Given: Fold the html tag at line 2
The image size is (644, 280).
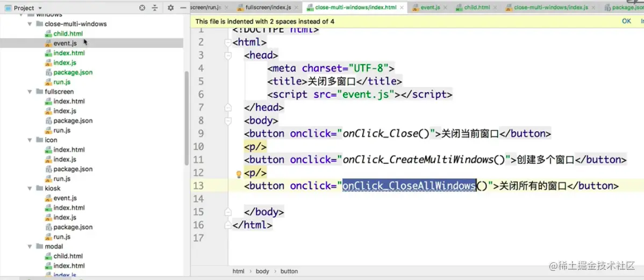Looking at the screenshot, I should pyautogui.click(x=228, y=42).
